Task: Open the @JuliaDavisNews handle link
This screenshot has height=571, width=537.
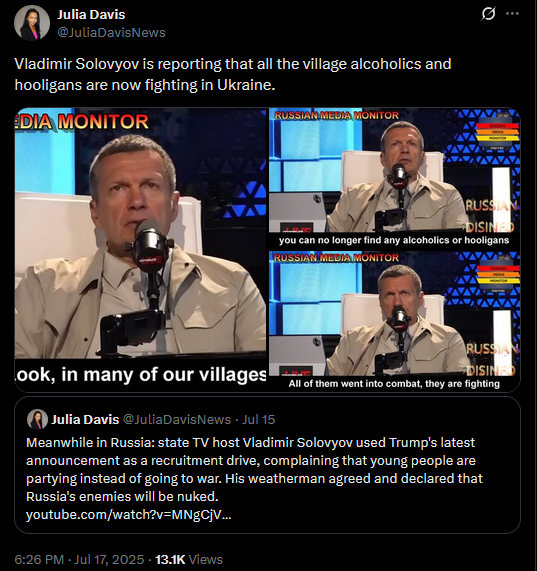Action: pos(111,32)
